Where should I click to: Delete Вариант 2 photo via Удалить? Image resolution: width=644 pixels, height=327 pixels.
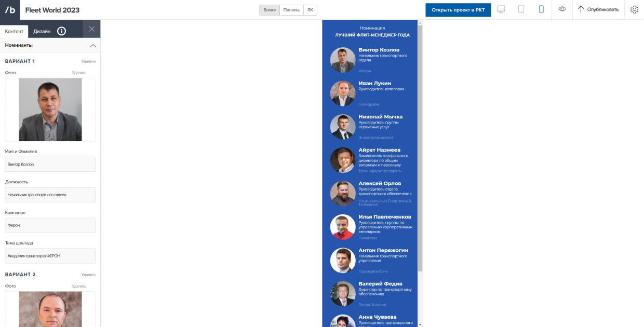click(79, 286)
